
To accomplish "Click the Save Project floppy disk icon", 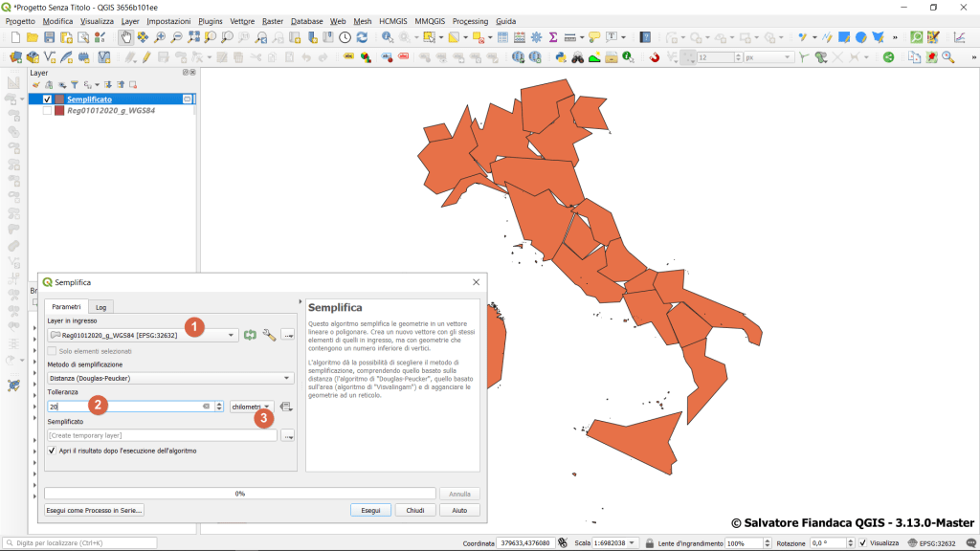I will click(50, 37).
